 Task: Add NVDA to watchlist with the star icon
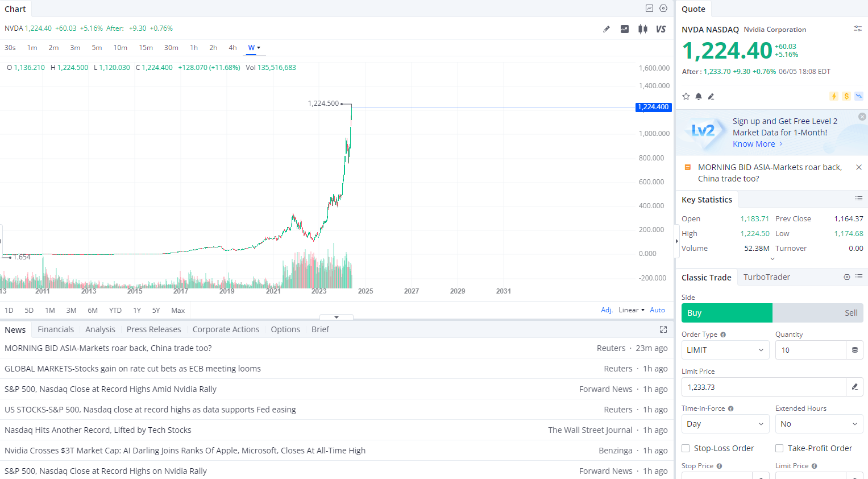686,96
